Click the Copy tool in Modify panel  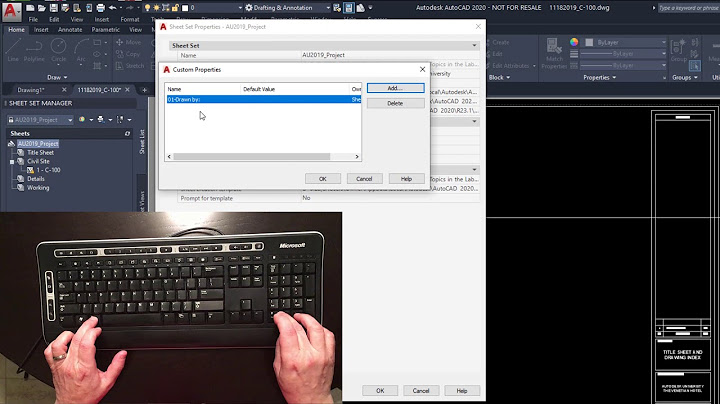(x=128, y=54)
